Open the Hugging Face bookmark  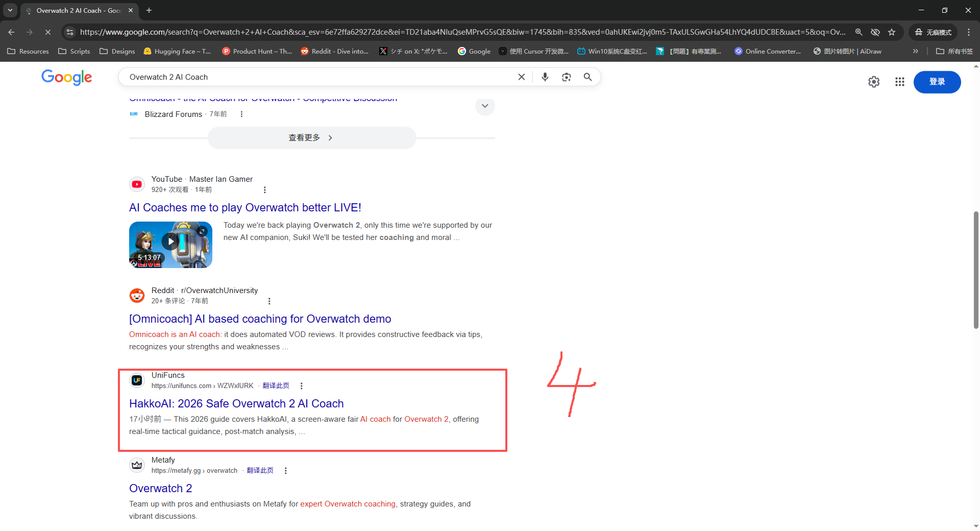(x=177, y=51)
